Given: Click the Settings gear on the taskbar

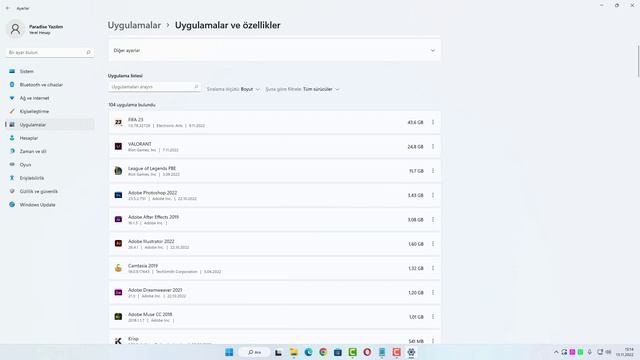Looking at the screenshot, I should click(x=411, y=352).
